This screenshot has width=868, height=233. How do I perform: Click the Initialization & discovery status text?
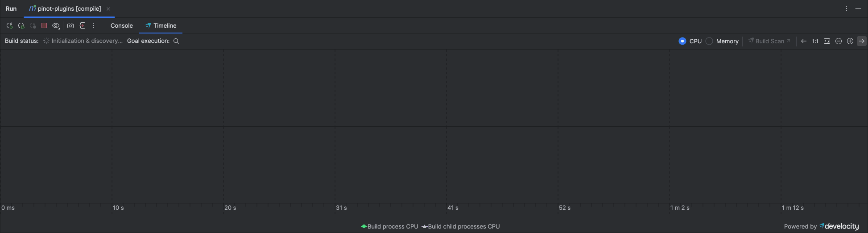tap(87, 41)
